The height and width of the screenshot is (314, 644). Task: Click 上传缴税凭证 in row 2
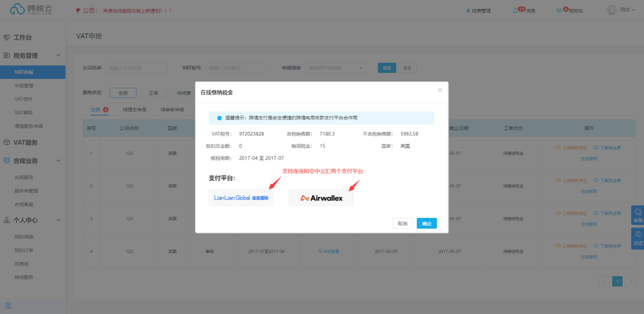571,180
